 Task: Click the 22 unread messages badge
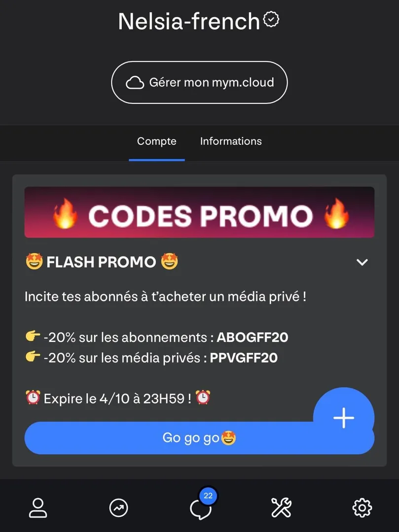click(208, 496)
